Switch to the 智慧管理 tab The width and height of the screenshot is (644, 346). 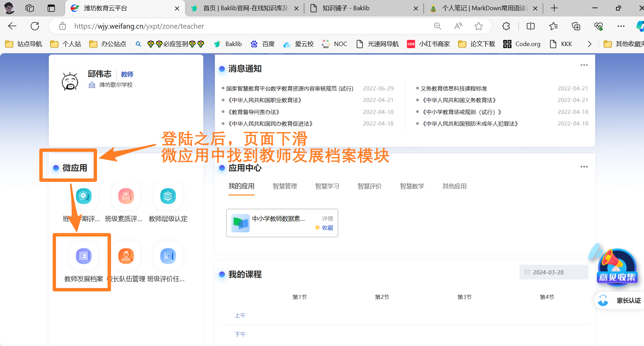pos(285,186)
